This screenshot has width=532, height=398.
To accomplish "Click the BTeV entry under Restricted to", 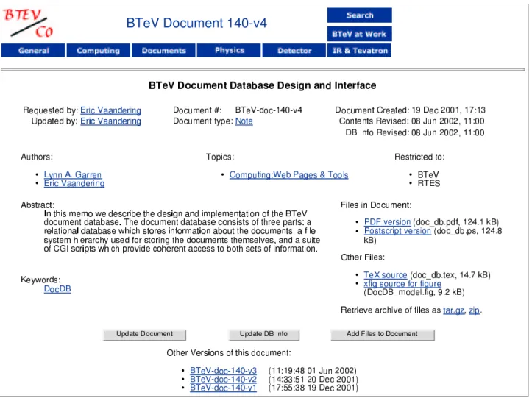I will pos(428,175).
